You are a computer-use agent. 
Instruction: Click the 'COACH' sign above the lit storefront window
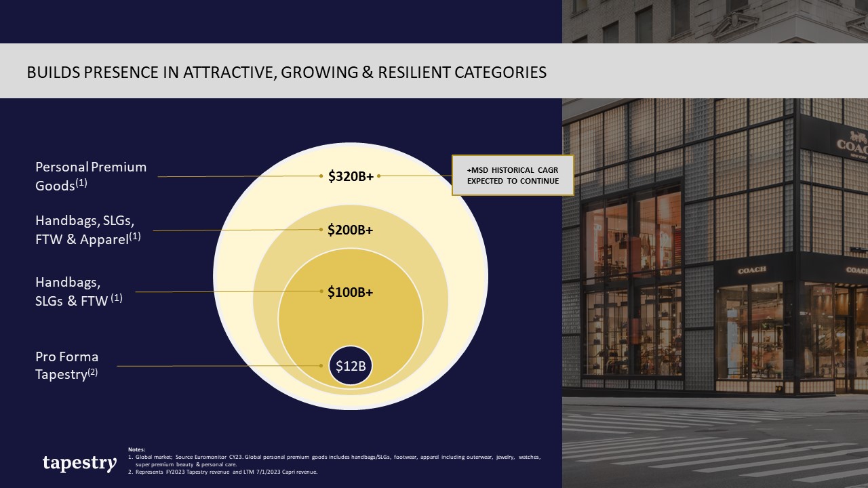click(x=751, y=270)
